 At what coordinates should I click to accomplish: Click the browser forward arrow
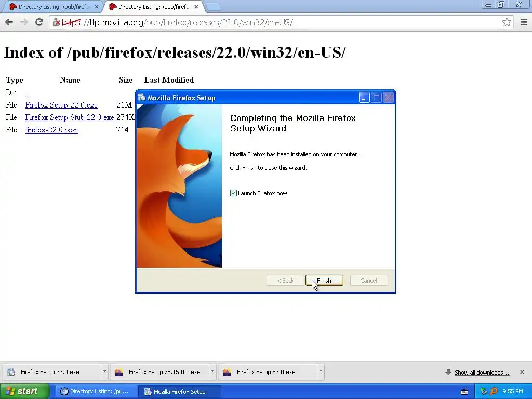[x=24, y=22]
